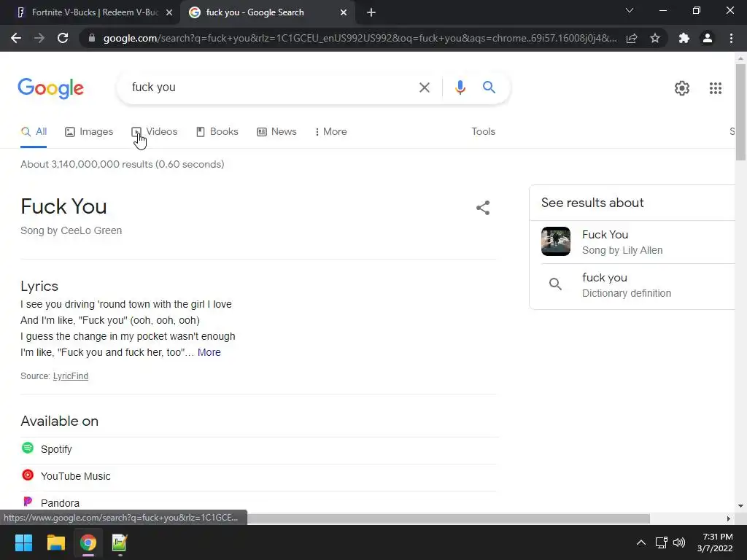Image resolution: width=747 pixels, height=560 pixels.
Task: Close the Fortnite V-Bucks tab
Action: tap(169, 12)
